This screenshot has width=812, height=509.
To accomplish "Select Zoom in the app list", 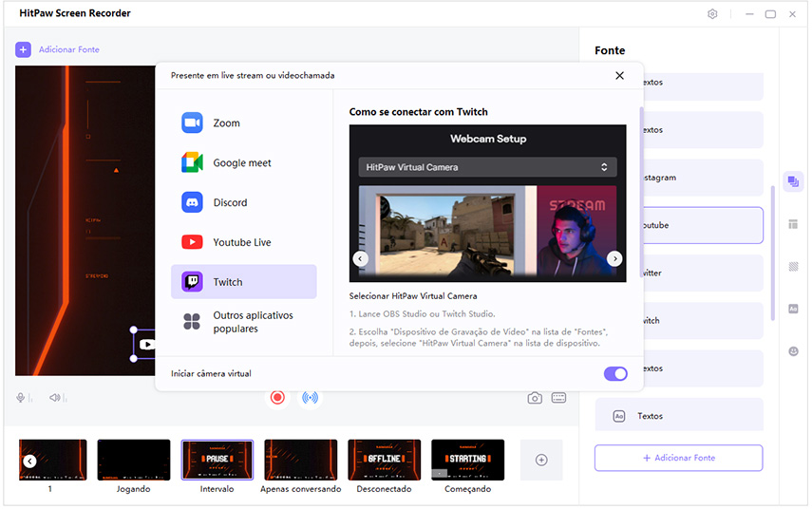I will click(x=244, y=123).
